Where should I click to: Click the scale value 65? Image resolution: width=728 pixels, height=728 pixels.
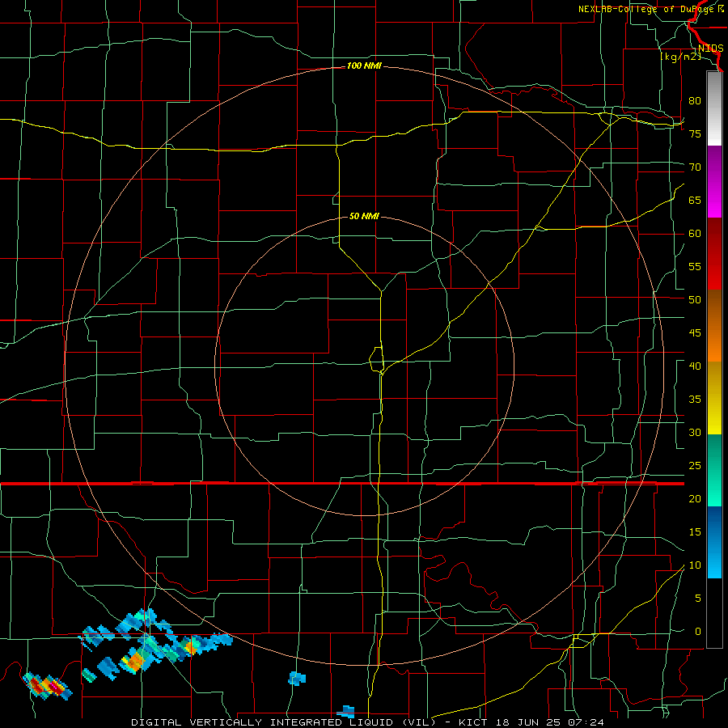(695, 200)
